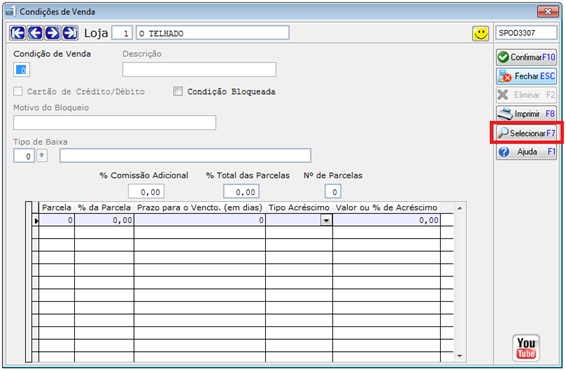Open help with Ajuda F1 button
This screenshot has height=371, width=566.
click(x=526, y=152)
